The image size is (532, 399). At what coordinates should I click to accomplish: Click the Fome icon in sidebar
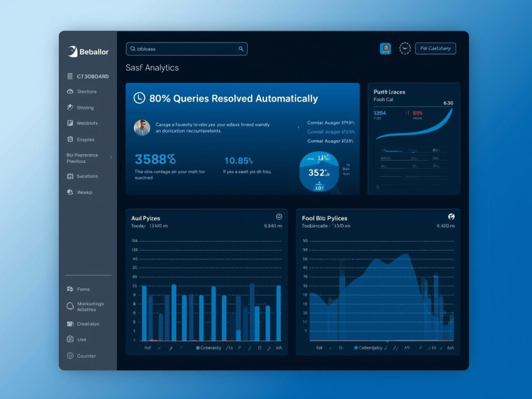click(70, 289)
